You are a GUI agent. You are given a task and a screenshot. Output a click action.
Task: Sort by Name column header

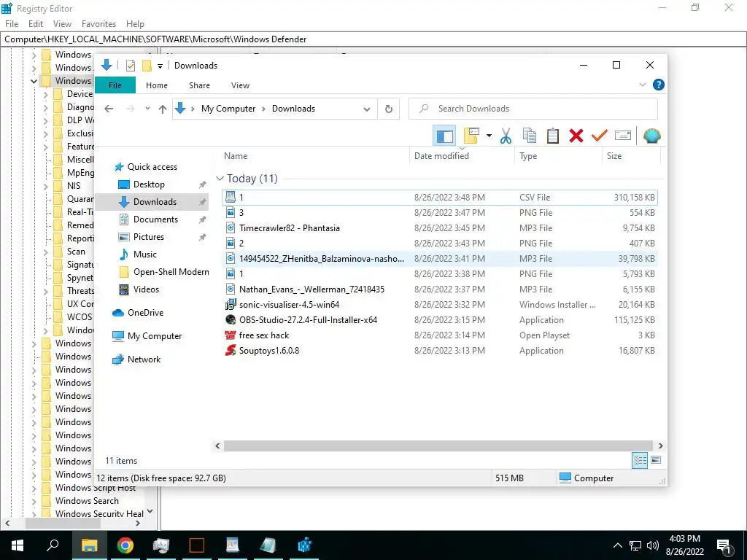314,156
